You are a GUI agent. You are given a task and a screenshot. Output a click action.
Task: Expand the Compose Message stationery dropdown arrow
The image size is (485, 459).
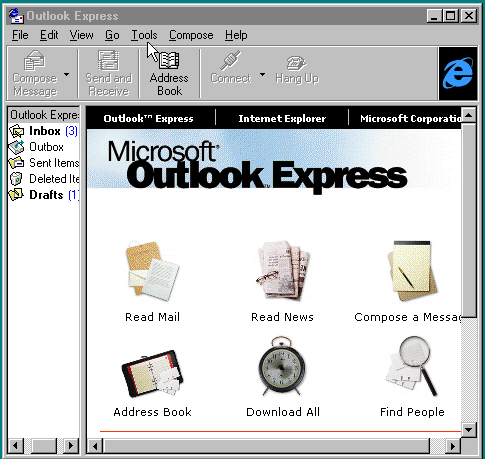(x=67, y=74)
